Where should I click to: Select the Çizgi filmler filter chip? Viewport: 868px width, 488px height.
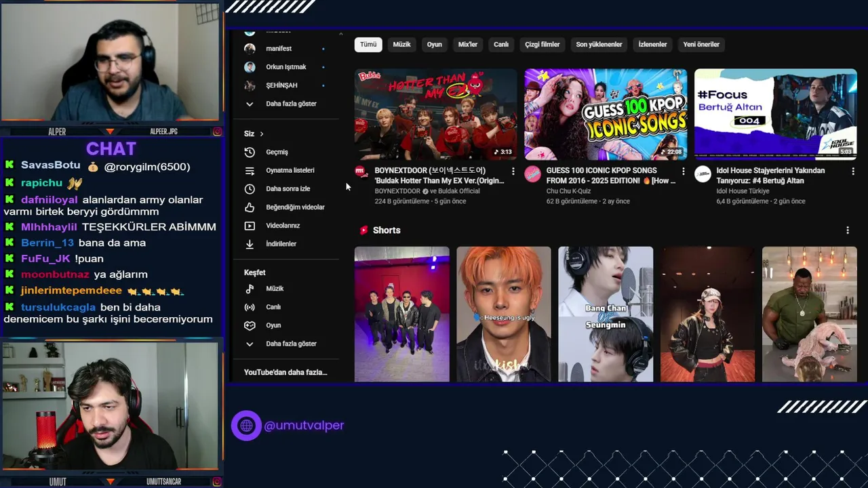point(542,45)
